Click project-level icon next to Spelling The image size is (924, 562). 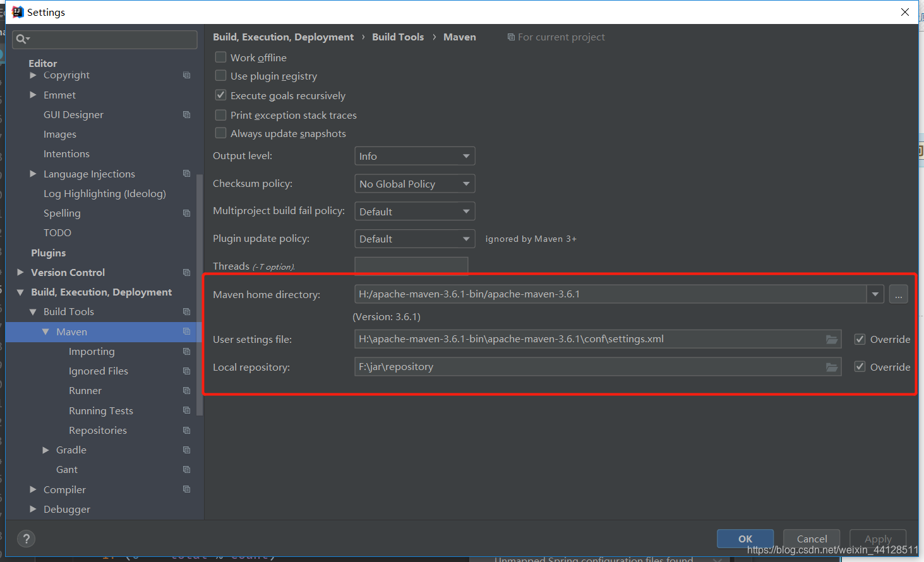click(x=186, y=213)
